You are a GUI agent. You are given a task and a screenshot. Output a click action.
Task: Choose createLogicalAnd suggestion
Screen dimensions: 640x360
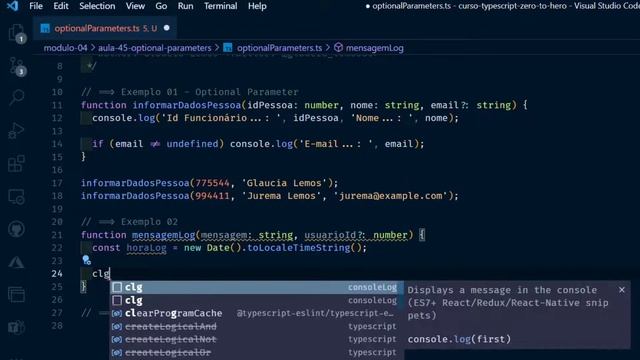(x=257, y=327)
